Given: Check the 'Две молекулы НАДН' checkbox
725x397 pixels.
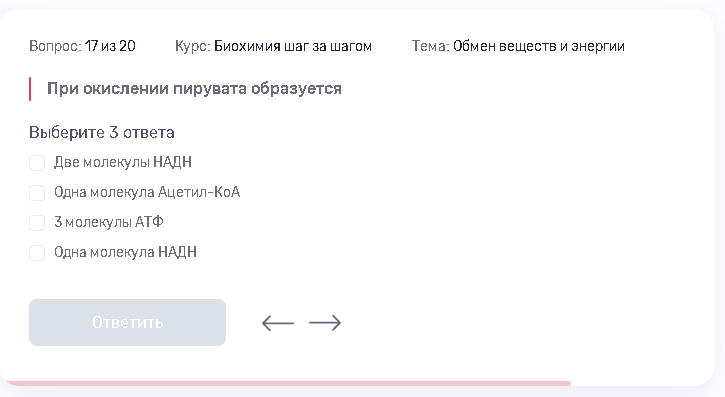Looking at the screenshot, I should (37, 163).
